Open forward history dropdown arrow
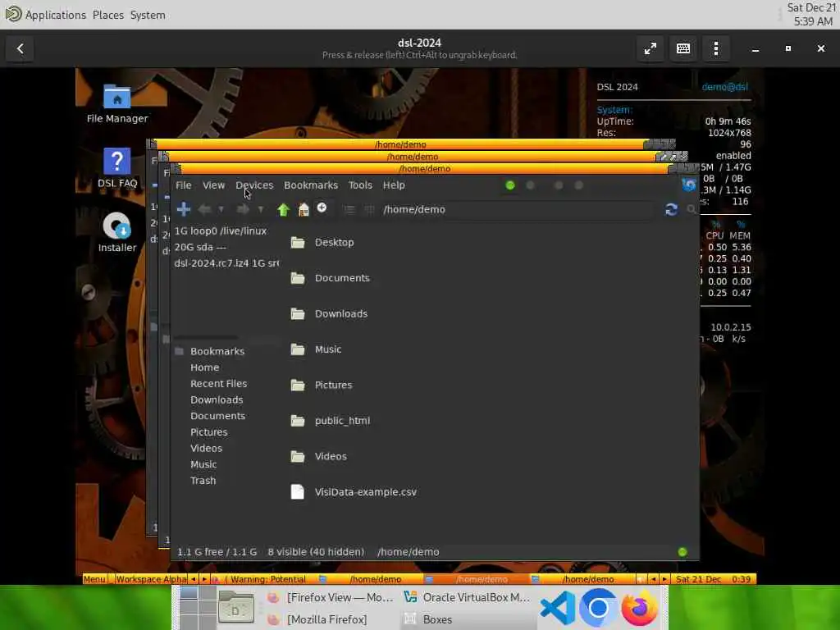Screen dimensions: 840x630 260,209
